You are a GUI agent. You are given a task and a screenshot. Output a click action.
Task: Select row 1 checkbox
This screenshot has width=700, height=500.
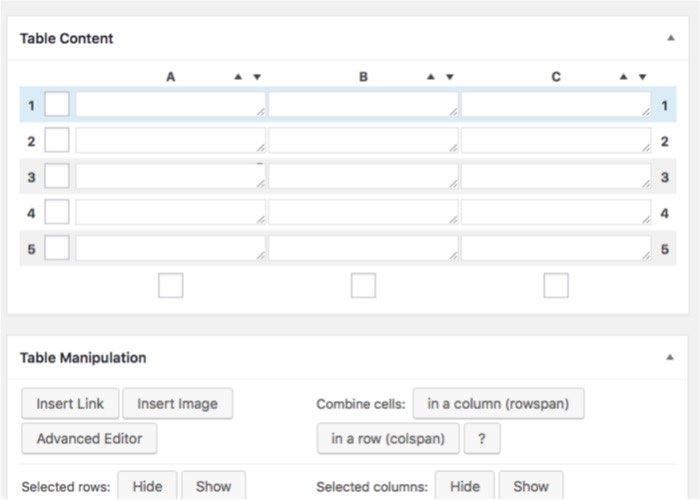click(57, 105)
